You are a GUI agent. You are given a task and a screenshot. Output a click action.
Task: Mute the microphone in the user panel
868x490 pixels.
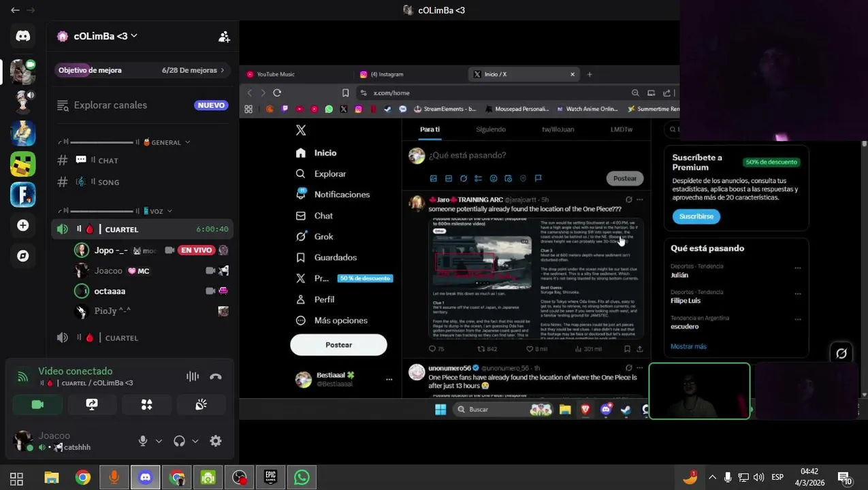click(x=143, y=441)
